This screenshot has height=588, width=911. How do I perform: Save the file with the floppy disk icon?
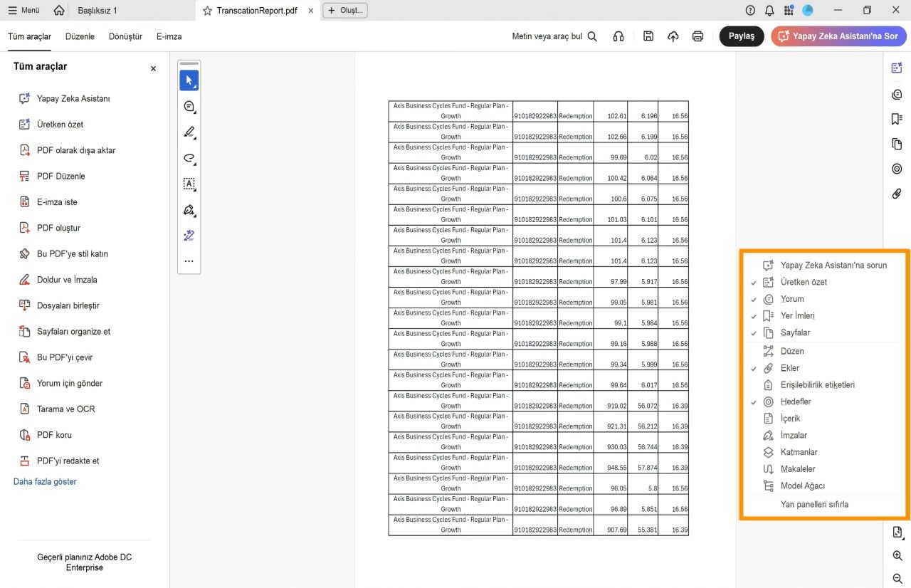648,36
